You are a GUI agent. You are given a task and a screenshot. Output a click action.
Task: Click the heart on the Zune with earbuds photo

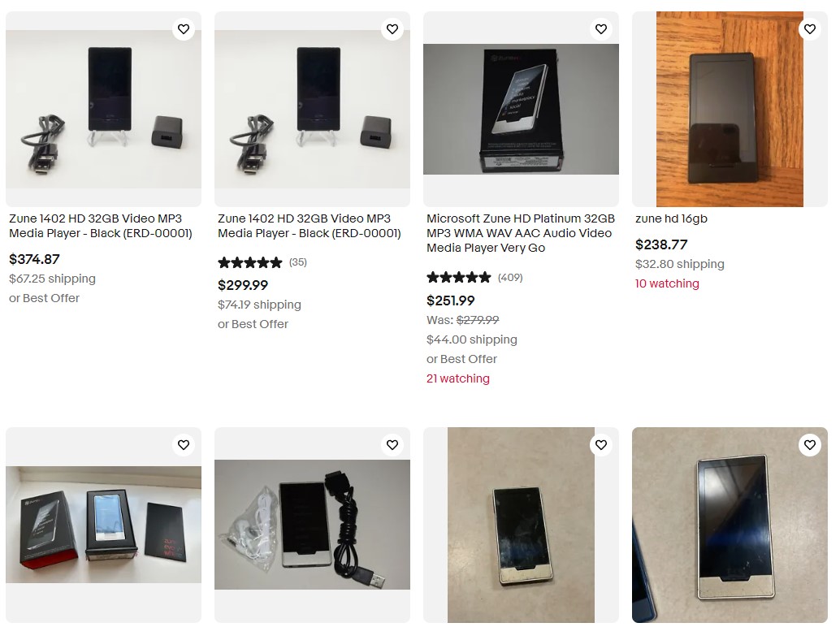[x=392, y=445]
